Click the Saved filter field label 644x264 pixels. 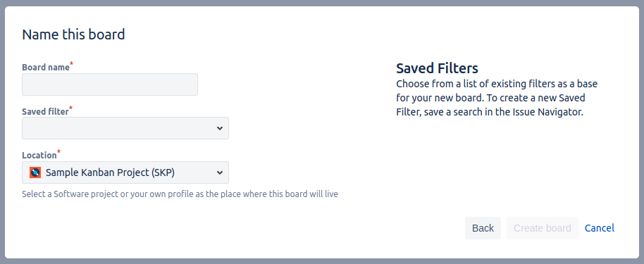click(45, 112)
